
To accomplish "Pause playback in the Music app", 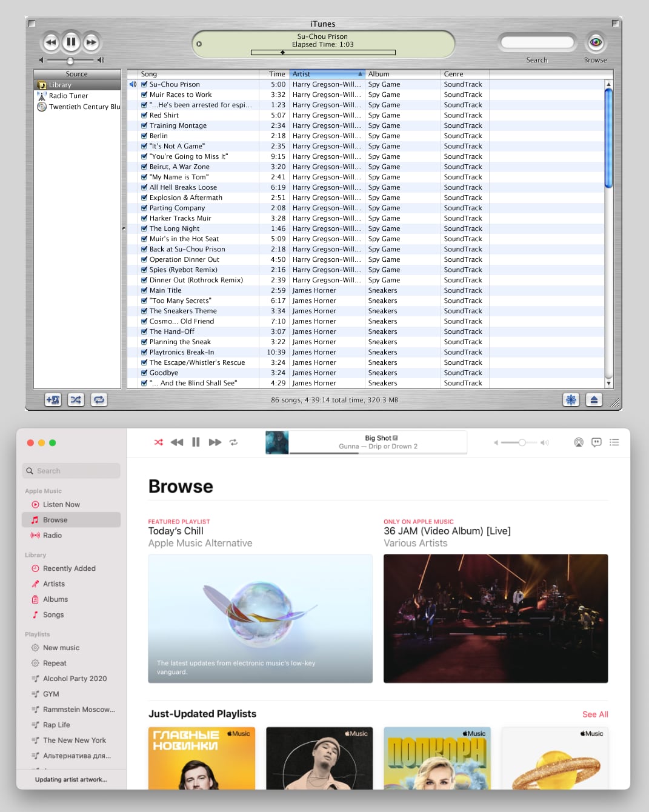I will pyautogui.click(x=196, y=442).
